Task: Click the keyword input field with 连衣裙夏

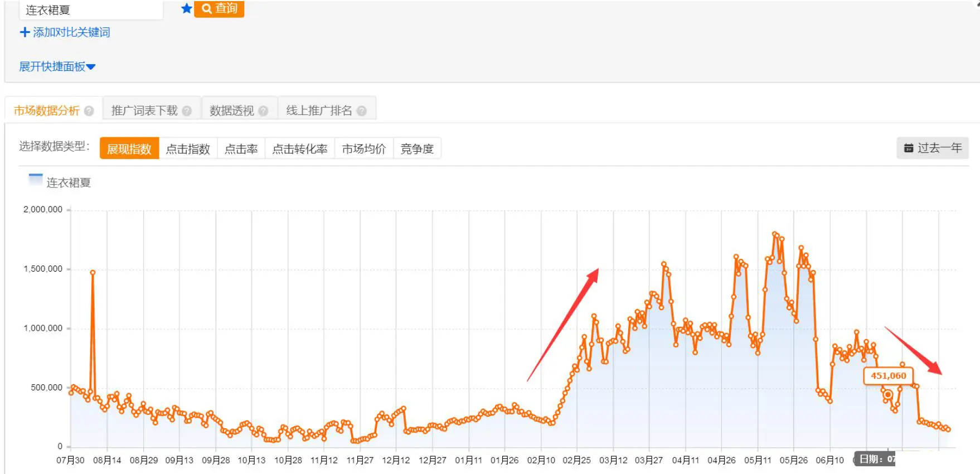Action: pyautogui.click(x=91, y=10)
